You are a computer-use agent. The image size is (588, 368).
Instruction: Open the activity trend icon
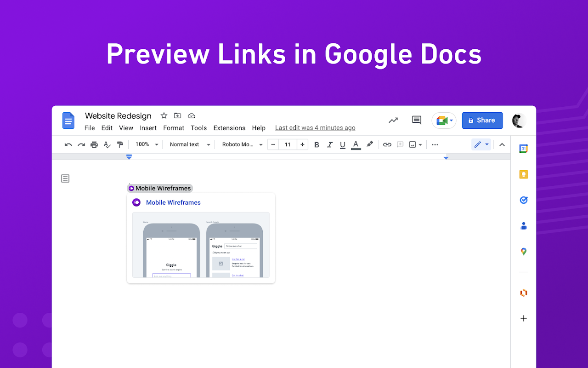pos(393,121)
